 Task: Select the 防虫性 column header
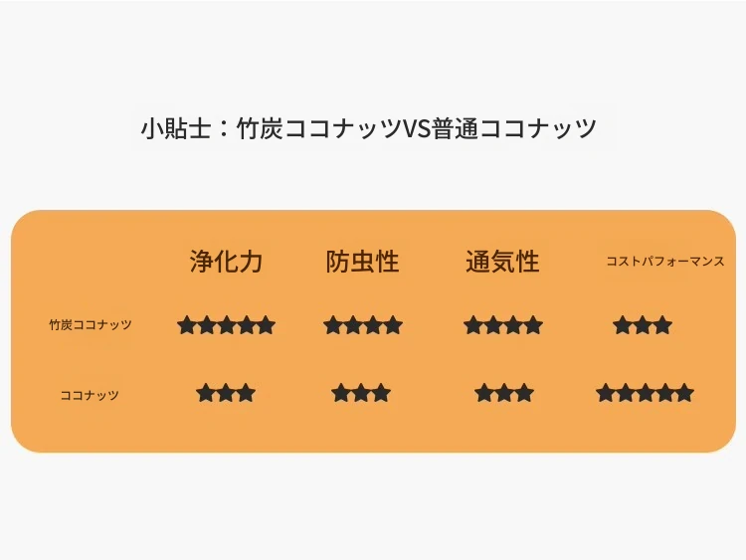tap(362, 262)
